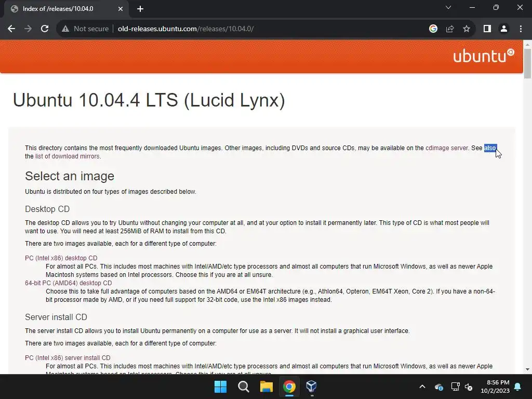The image size is (532, 399).
Task: Click the scrollbar up arrow
Action: [527, 44]
